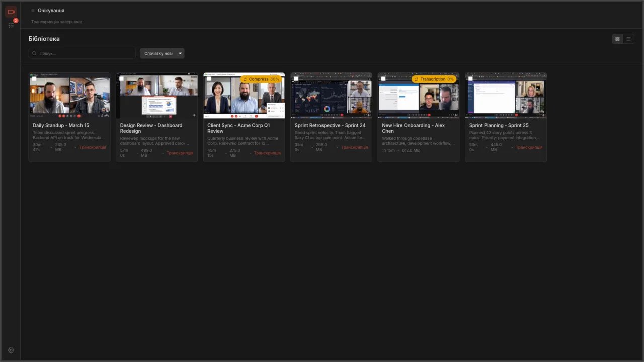The image size is (644, 362).
Task: Click the 489.0 MB file size
Action: 146,153
